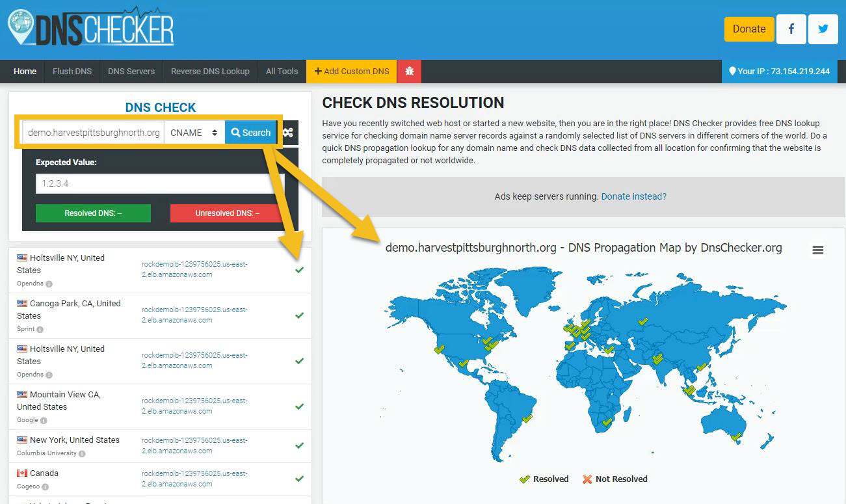Click Add Custom DNS
Image resolution: width=846 pixels, height=504 pixels.
pyautogui.click(x=352, y=72)
